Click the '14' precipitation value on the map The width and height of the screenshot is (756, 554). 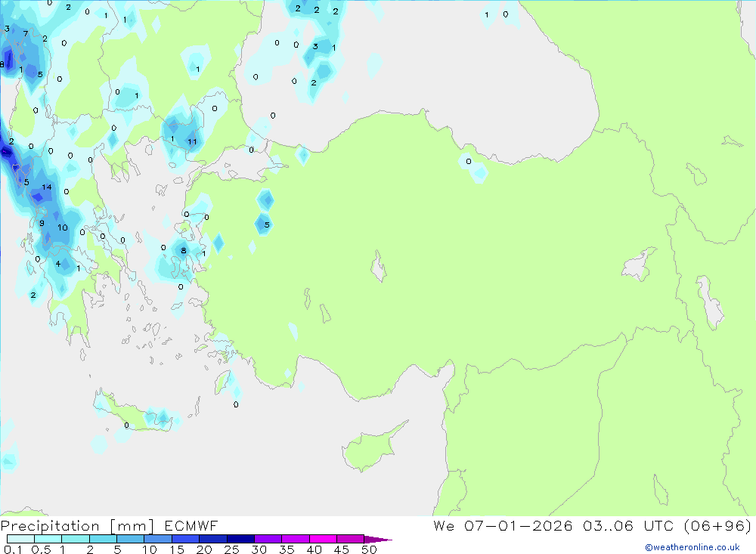coord(46,187)
